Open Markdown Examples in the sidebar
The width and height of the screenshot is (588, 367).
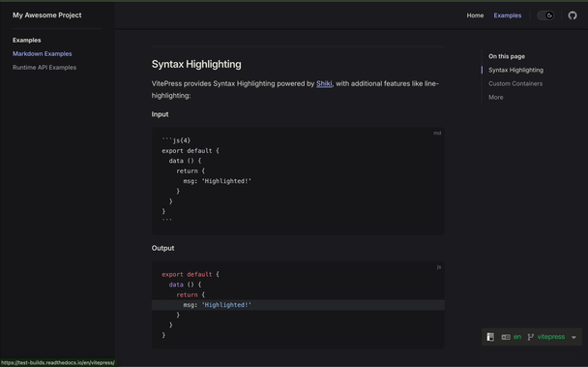42,53
